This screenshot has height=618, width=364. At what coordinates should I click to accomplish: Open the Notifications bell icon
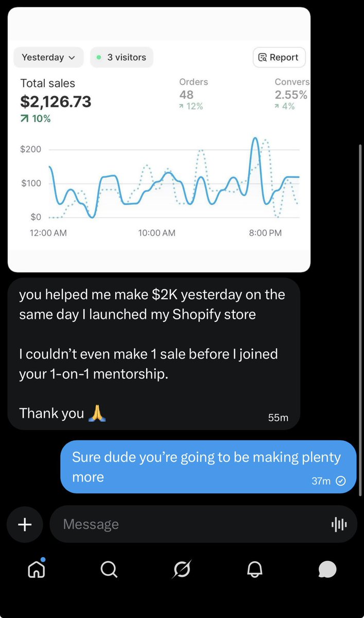(x=255, y=569)
